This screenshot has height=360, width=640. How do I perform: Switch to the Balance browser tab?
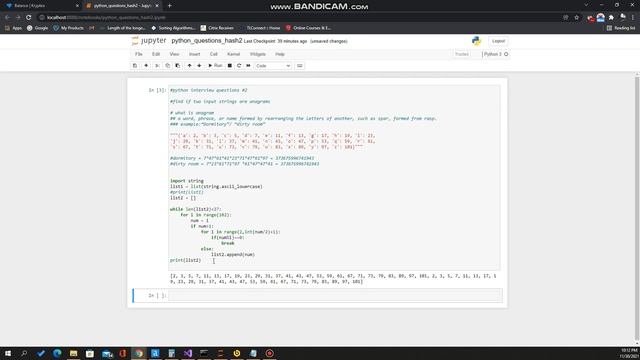point(41,6)
